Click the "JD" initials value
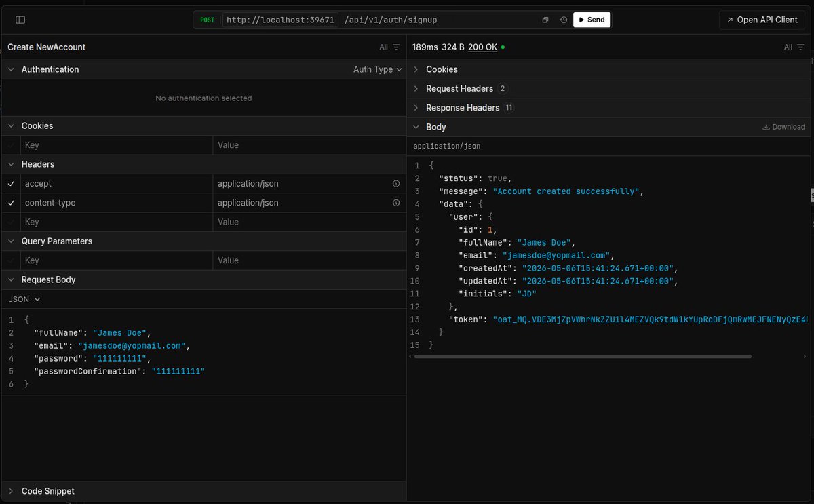 click(526, 294)
